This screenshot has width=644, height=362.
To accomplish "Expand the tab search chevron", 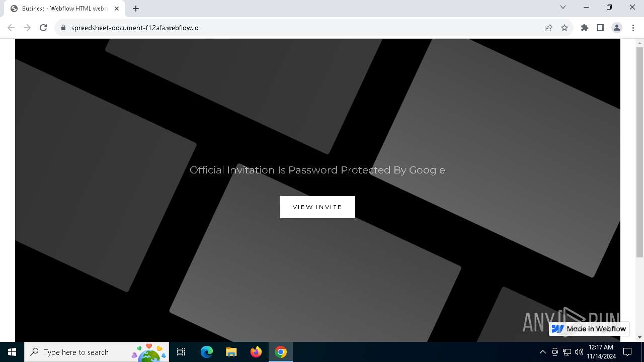I will click(x=563, y=7).
